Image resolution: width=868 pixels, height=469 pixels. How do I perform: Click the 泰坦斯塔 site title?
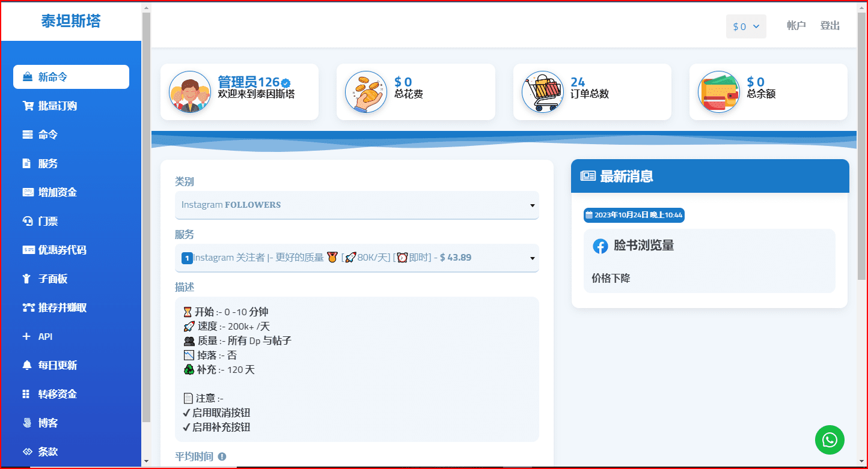point(71,21)
